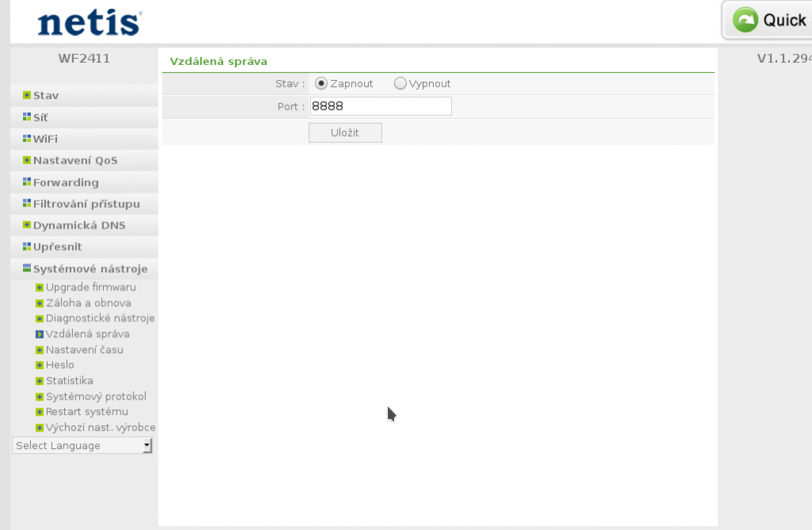Click the icon beside Diagnostické nástroje
The image size is (812, 530).
[40, 318]
